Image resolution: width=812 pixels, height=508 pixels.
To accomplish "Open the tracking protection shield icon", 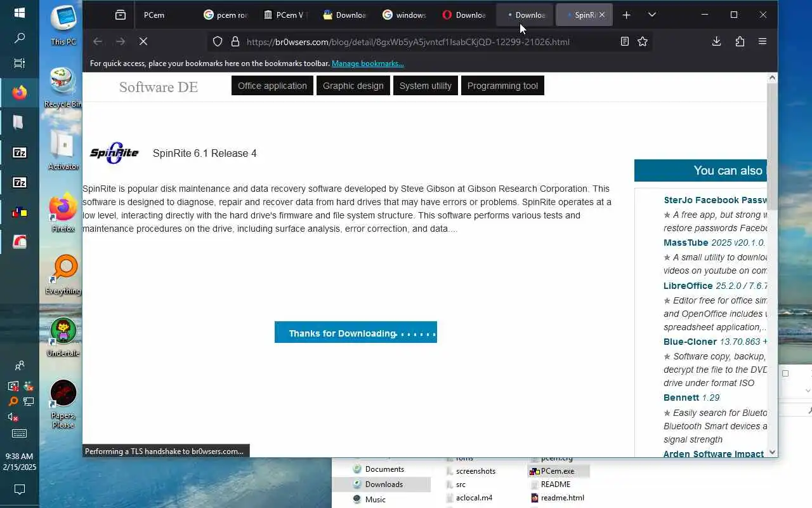I will 218,41.
